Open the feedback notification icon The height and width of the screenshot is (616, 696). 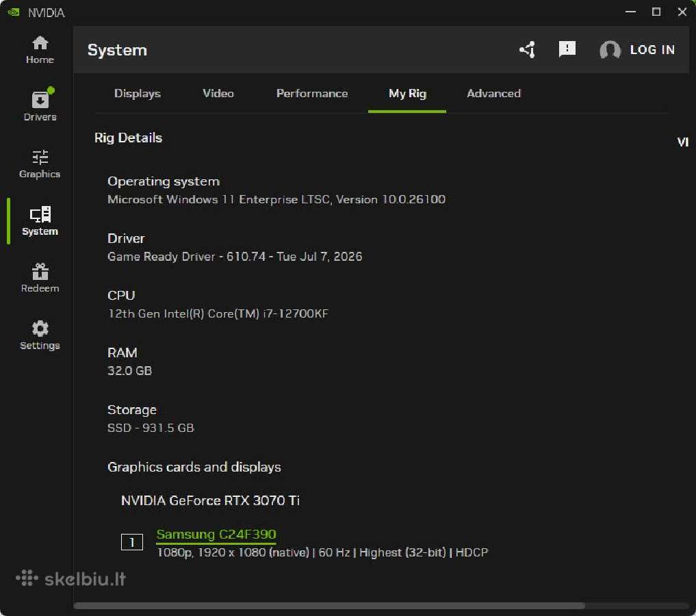tap(567, 49)
